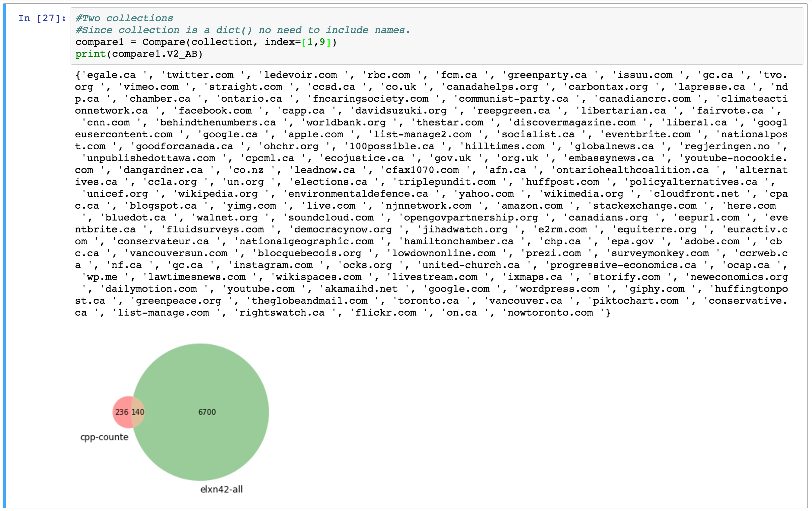Screen dimensions: 812x511
Task: Click the 140 intersection region of the Venn
Action: tap(138, 412)
